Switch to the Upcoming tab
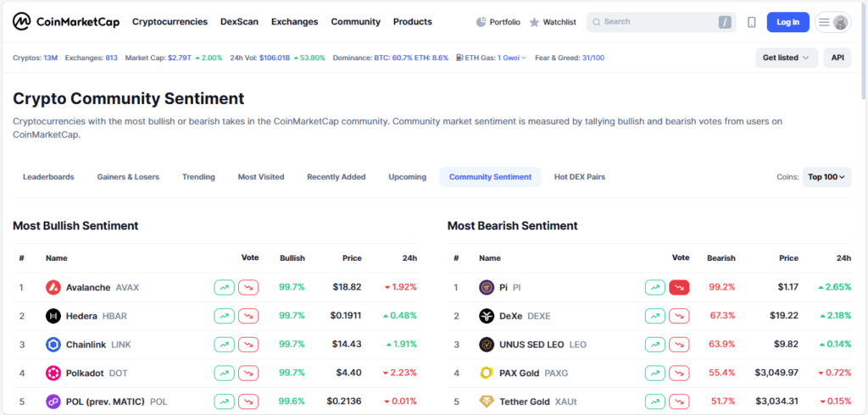868x415 pixels. 408,177
